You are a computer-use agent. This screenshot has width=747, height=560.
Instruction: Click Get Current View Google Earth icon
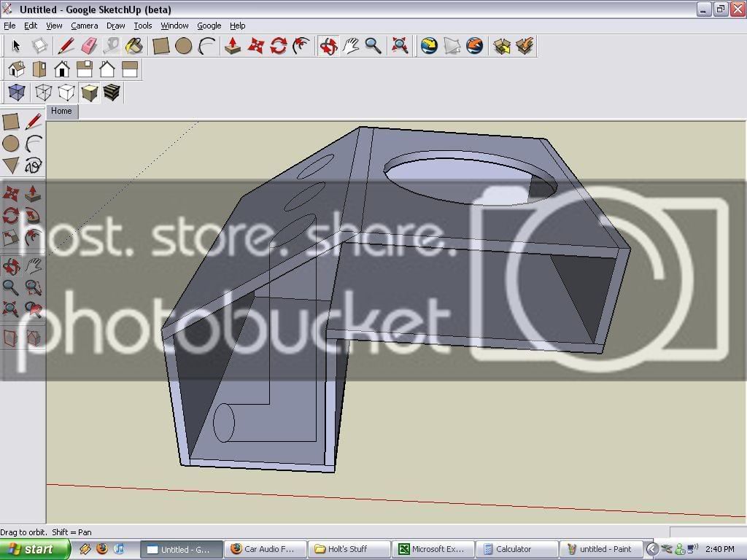(x=429, y=46)
